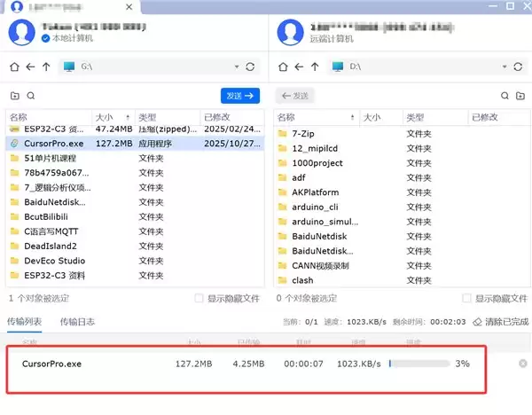This screenshot has width=532, height=415.
Task: Navigate back in local computer pane
Action: [x=30, y=67]
